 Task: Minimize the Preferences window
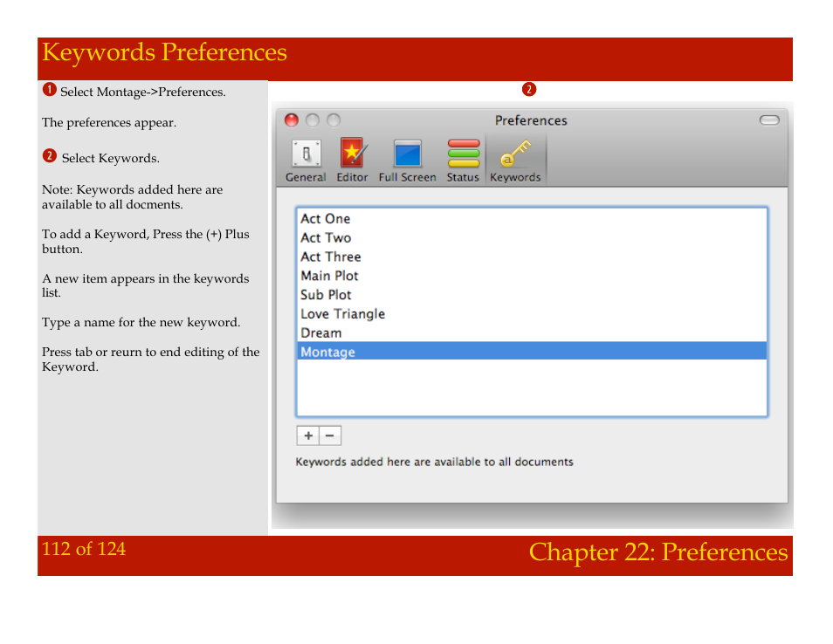pyautogui.click(x=313, y=120)
